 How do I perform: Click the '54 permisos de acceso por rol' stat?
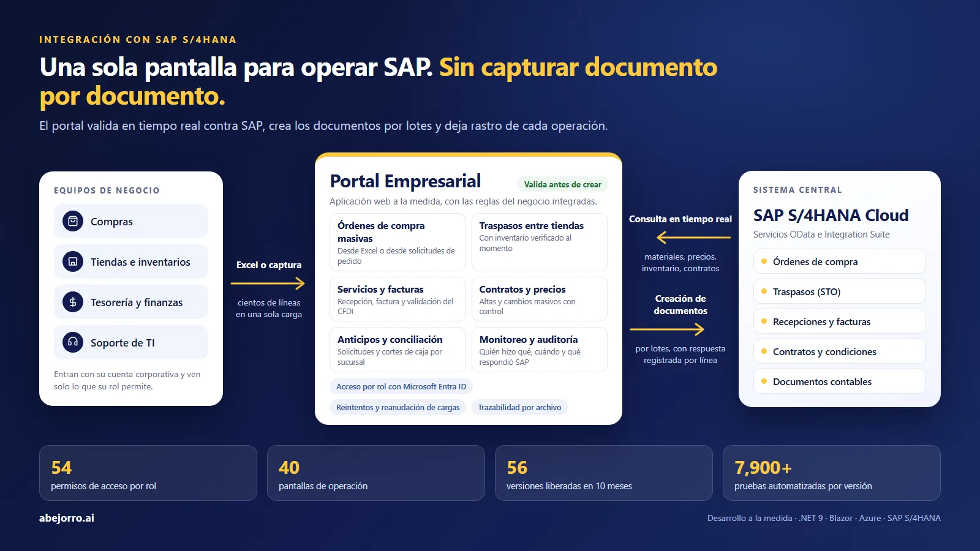148,473
